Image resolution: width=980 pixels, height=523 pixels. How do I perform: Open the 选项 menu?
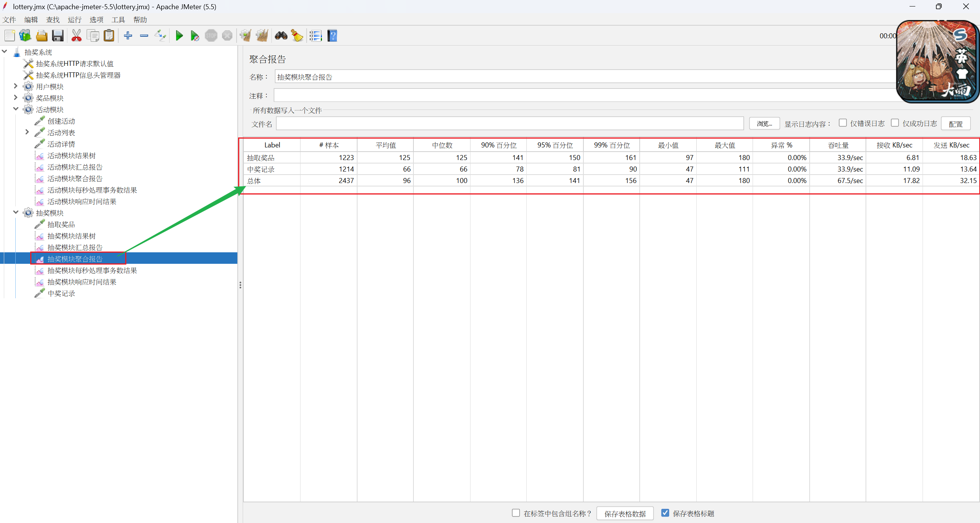pyautogui.click(x=96, y=20)
